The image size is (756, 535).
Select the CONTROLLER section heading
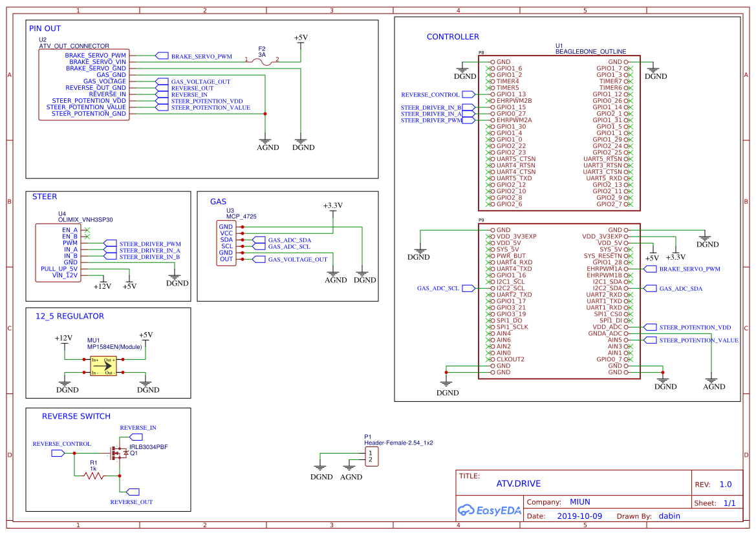453,37
